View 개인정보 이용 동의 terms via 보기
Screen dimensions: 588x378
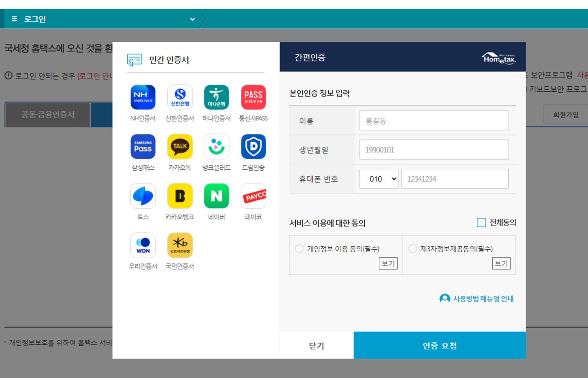coord(388,263)
